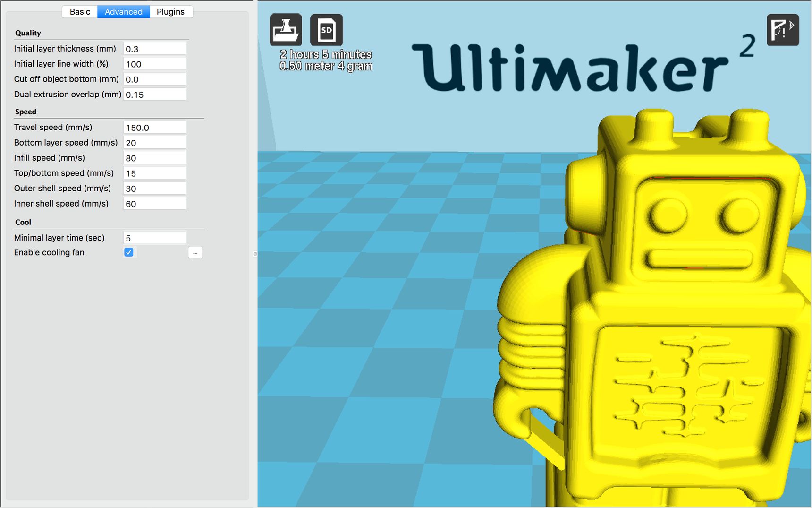
Task: Click the 'Speed' section heading
Action: (25, 112)
